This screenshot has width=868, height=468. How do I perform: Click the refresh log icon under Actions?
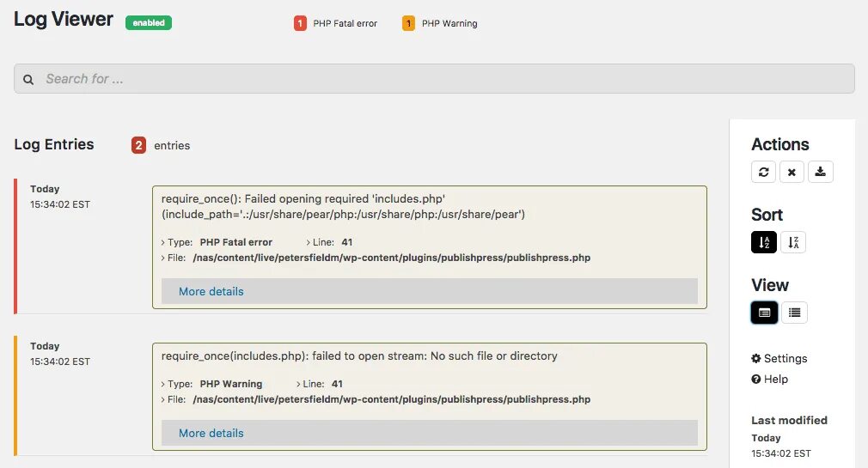coord(763,172)
